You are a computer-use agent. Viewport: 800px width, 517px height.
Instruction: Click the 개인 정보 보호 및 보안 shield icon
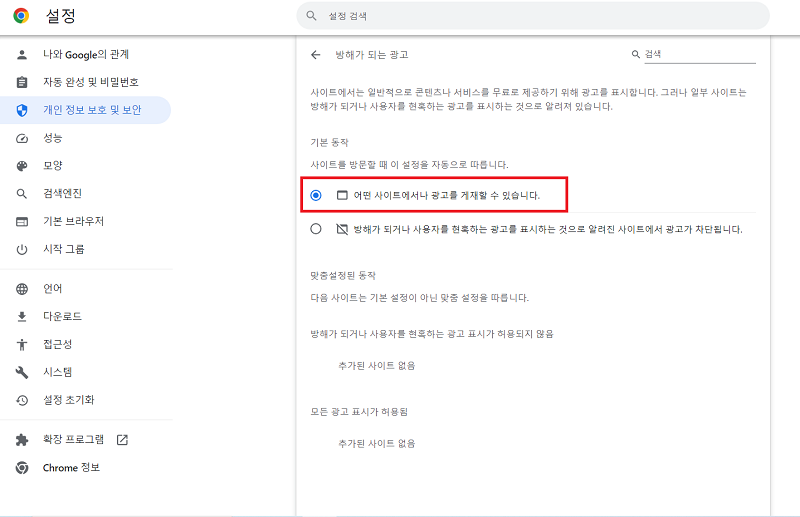point(22,110)
